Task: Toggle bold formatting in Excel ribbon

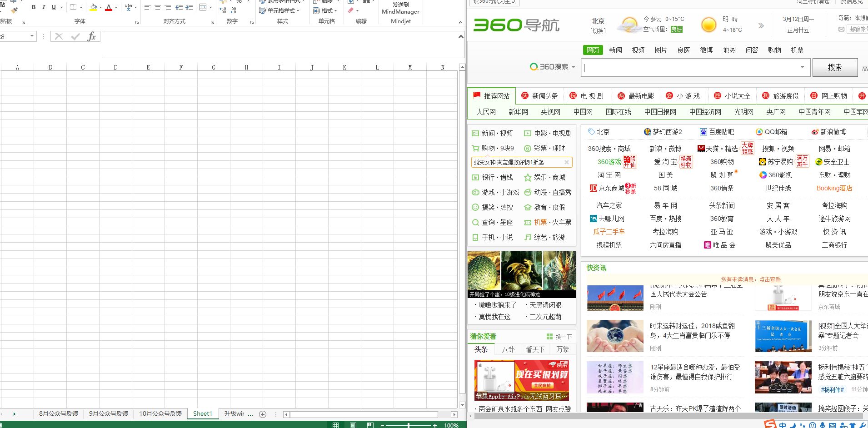Action: tap(33, 7)
